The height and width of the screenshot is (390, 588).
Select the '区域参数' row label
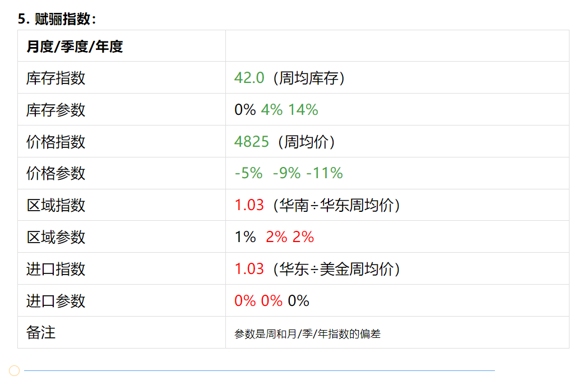pos(56,237)
